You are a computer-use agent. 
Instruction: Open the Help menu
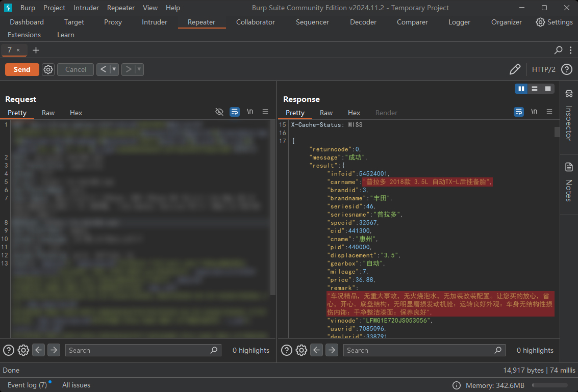point(173,8)
